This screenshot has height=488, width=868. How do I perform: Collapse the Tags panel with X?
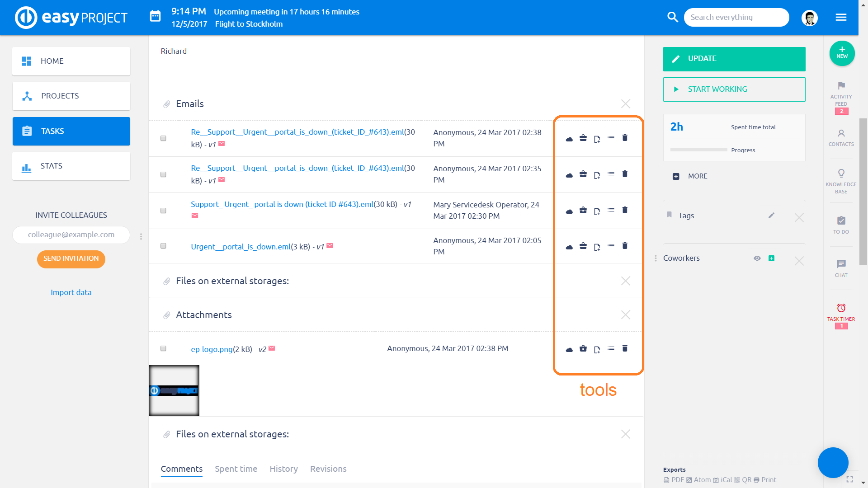pyautogui.click(x=799, y=218)
